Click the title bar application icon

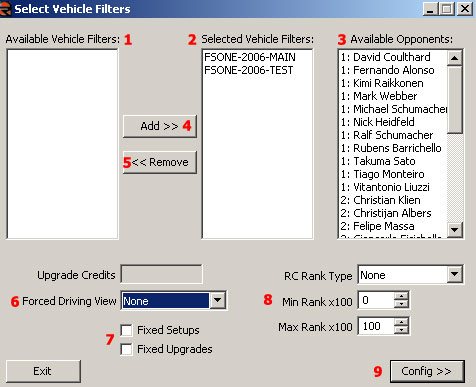[5, 8]
